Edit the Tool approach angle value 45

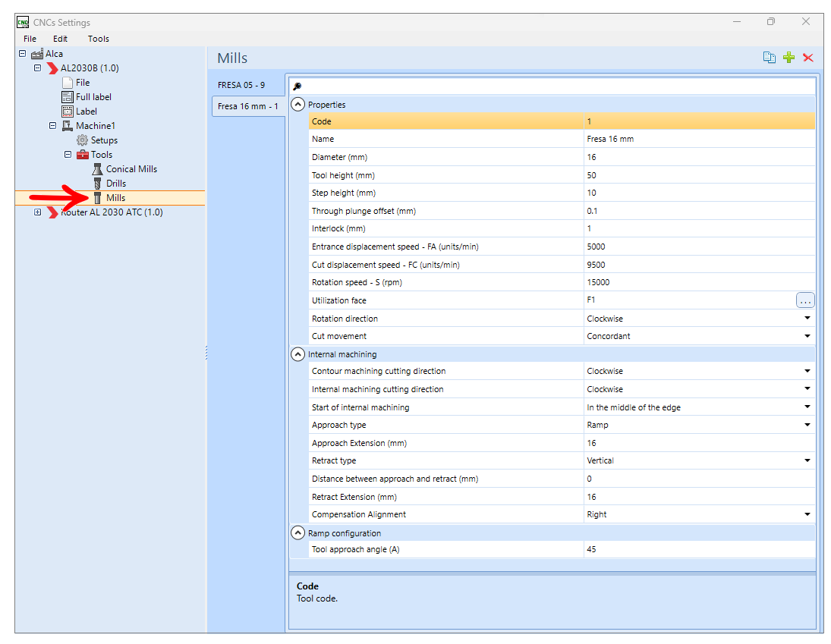pyautogui.click(x=699, y=549)
